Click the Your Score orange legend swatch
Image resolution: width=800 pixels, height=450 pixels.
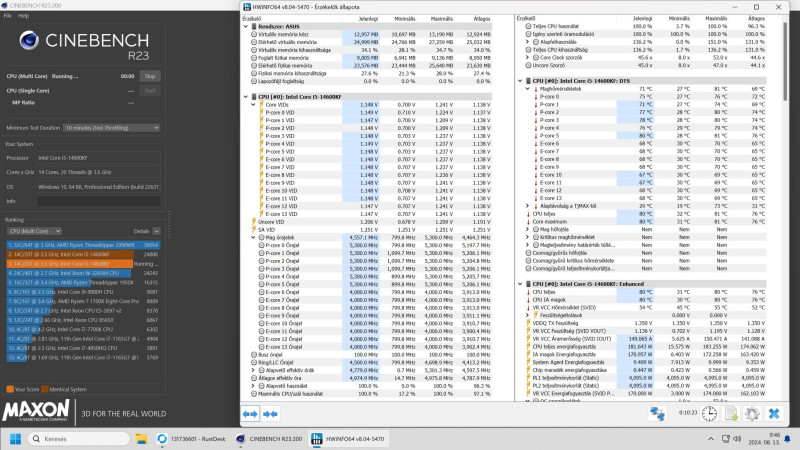[x=10, y=389]
